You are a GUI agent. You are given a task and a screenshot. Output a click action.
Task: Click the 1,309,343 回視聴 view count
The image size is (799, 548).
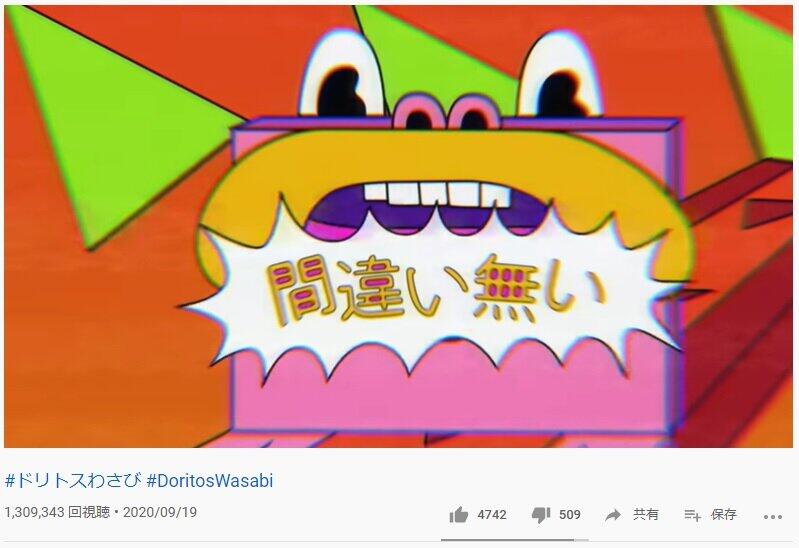pos(58,512)
